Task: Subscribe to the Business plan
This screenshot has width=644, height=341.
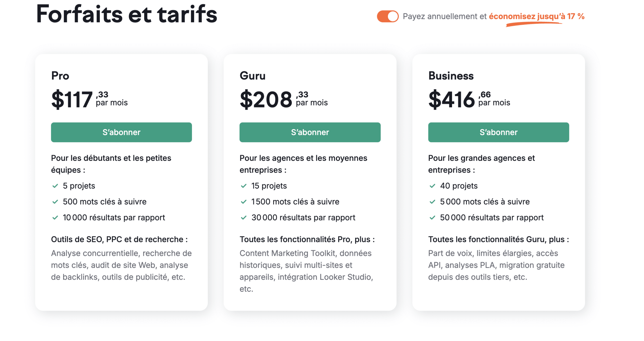Action: coord(498,132)
